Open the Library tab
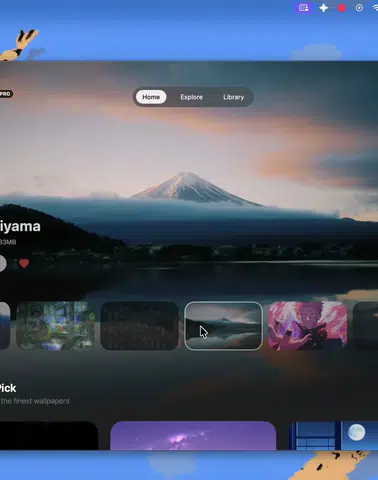Screen dimensions: 378x480 tap(233, 97)
